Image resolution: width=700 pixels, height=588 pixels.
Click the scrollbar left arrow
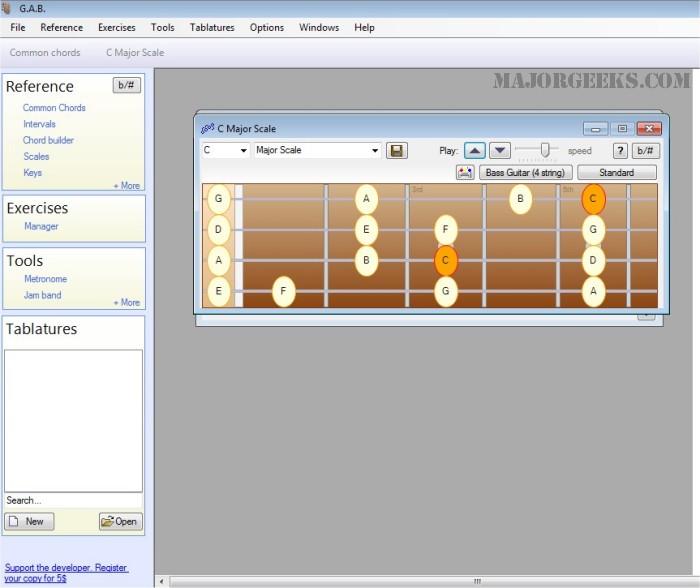pyautogui.click(x=162, y=581)
